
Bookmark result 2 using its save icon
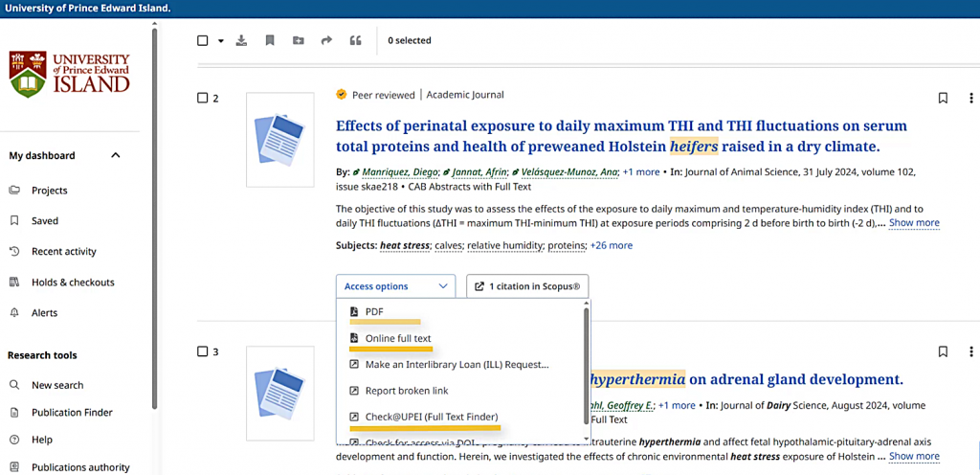tap(943, 98)
